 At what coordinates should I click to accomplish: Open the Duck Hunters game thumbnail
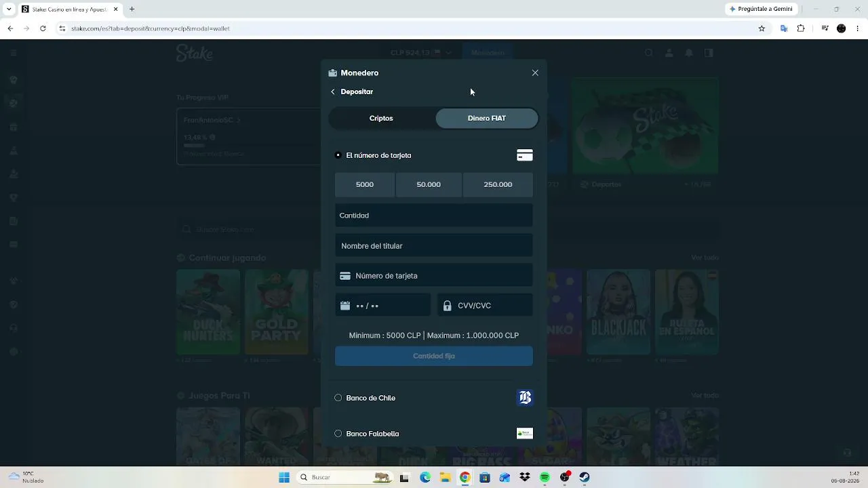click(208, 312)
